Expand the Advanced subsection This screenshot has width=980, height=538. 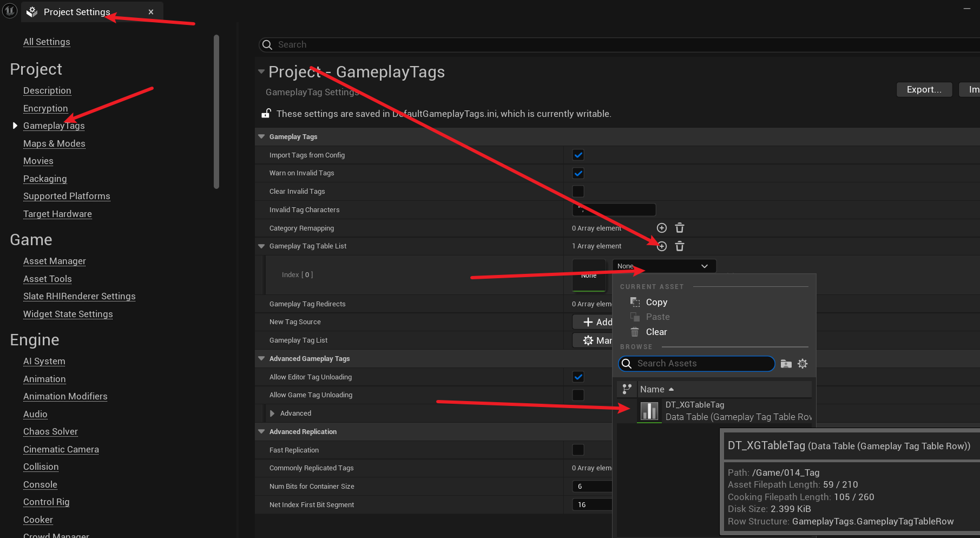click(272, 414)
